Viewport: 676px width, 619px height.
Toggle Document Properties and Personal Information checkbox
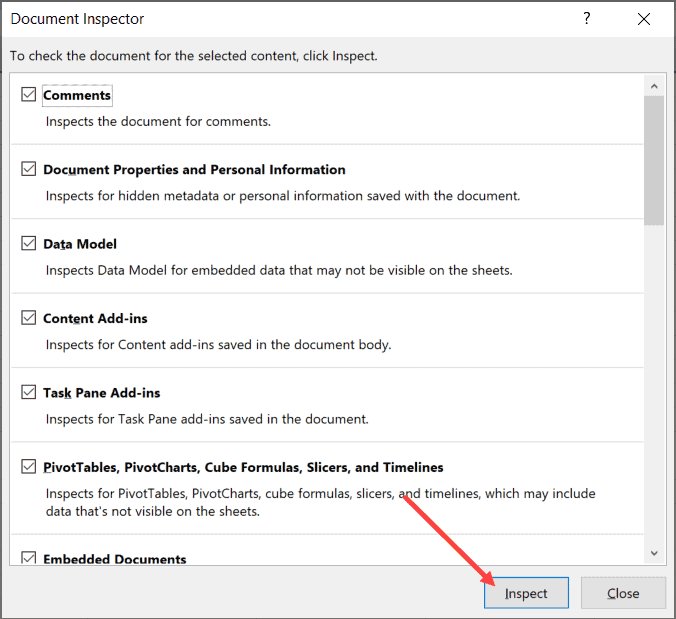pyautogui.click(x=28, y=169)
